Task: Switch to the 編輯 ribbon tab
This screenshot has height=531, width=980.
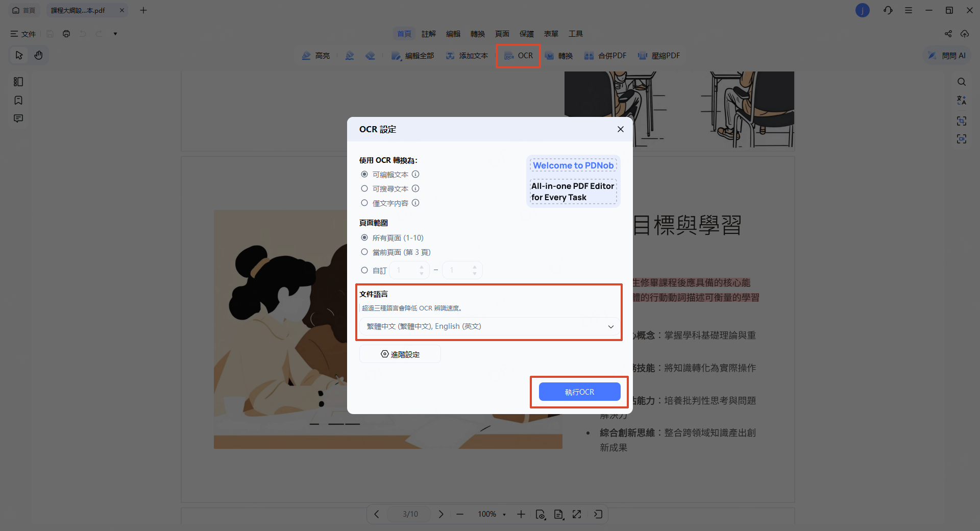Action: (453, 34)
